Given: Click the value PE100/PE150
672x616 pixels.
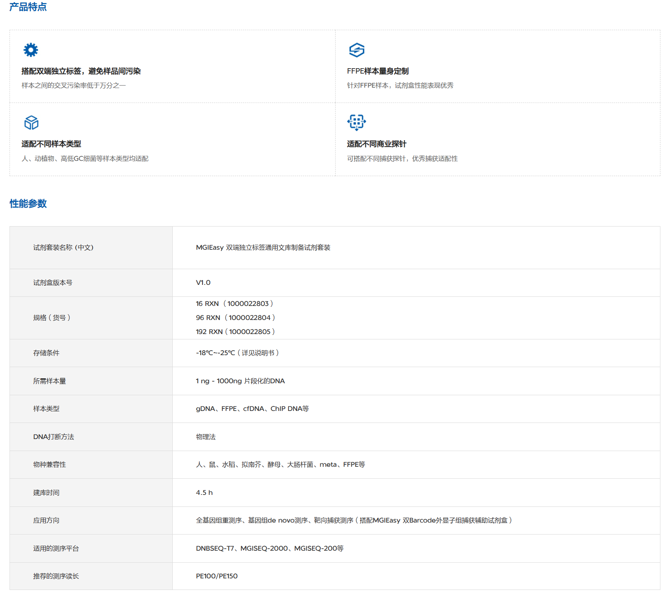Looking at the screenshot, I should [217, 576].
